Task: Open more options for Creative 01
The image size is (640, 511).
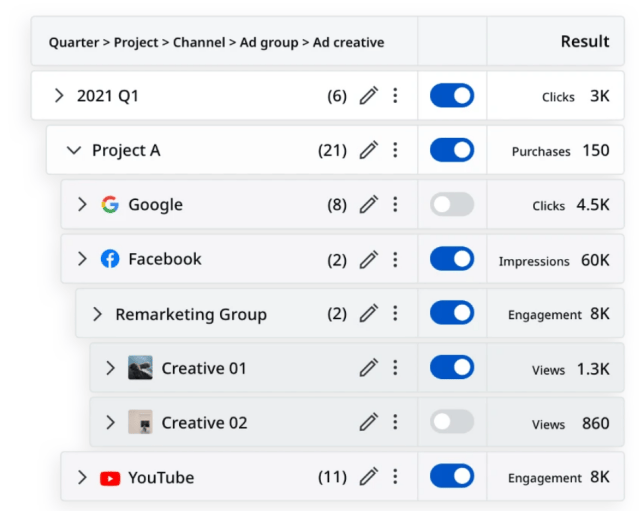Action: coord(395,368)
